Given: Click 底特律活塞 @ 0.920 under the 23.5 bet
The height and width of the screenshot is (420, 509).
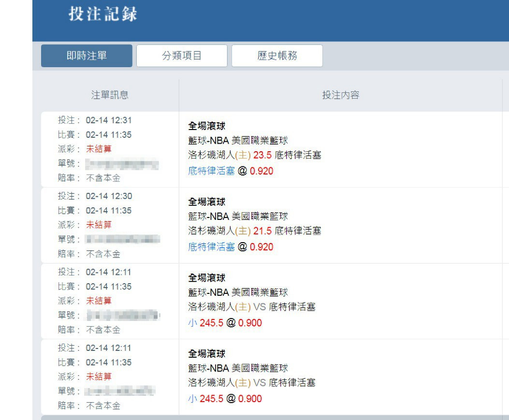Looking at the screenshot, I should pos(231,171).
